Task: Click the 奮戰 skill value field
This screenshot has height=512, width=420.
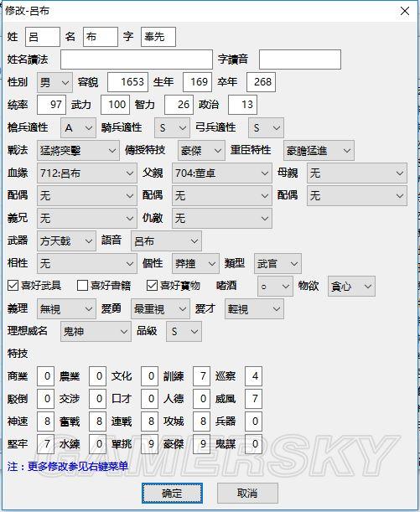Action: point(97,421)
